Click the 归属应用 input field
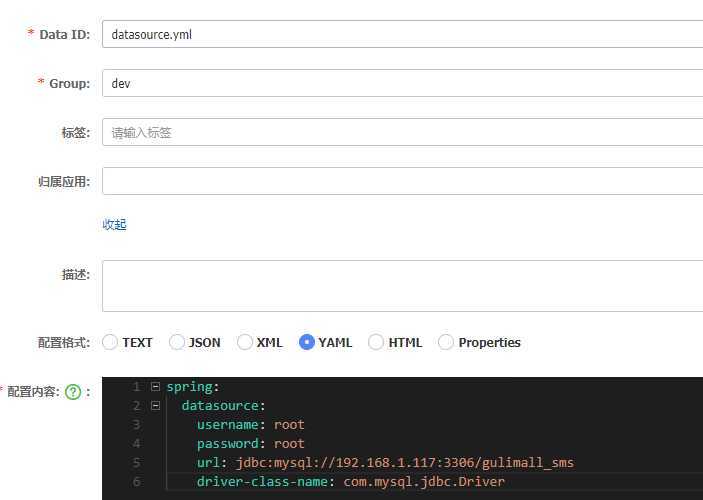 click(400, 181)
